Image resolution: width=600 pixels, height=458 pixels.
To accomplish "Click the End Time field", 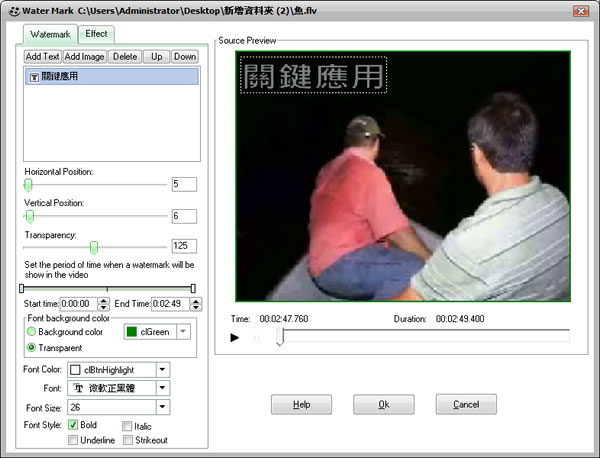I will coord(171,304).
